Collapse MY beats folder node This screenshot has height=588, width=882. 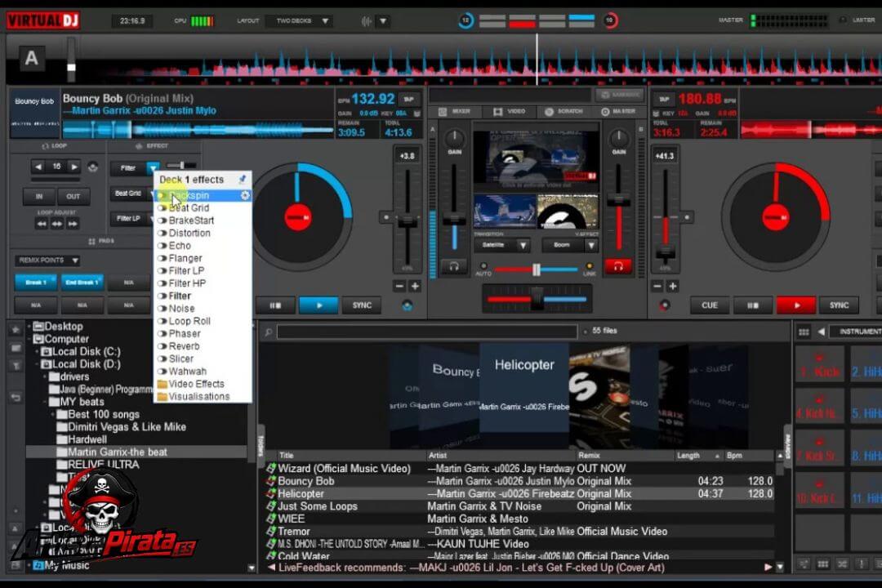tap(45, 403)
